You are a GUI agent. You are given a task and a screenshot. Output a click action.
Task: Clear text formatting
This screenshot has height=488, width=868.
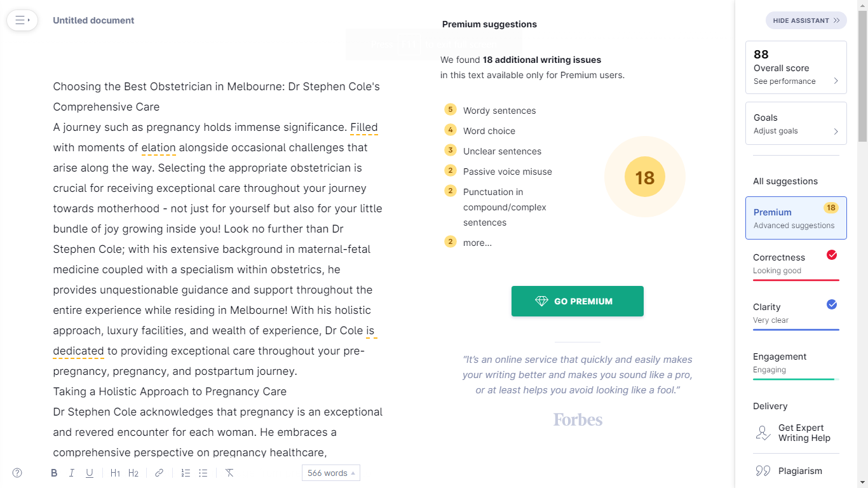[229, 473]
